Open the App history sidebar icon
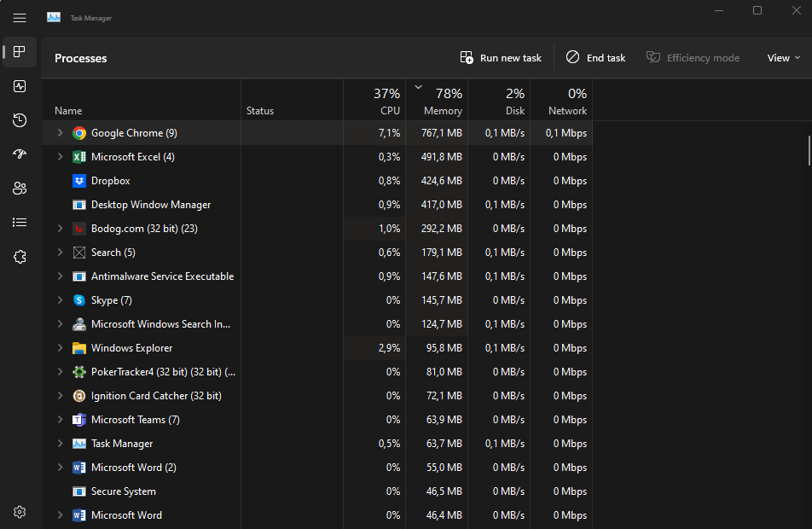 point(20,120)
